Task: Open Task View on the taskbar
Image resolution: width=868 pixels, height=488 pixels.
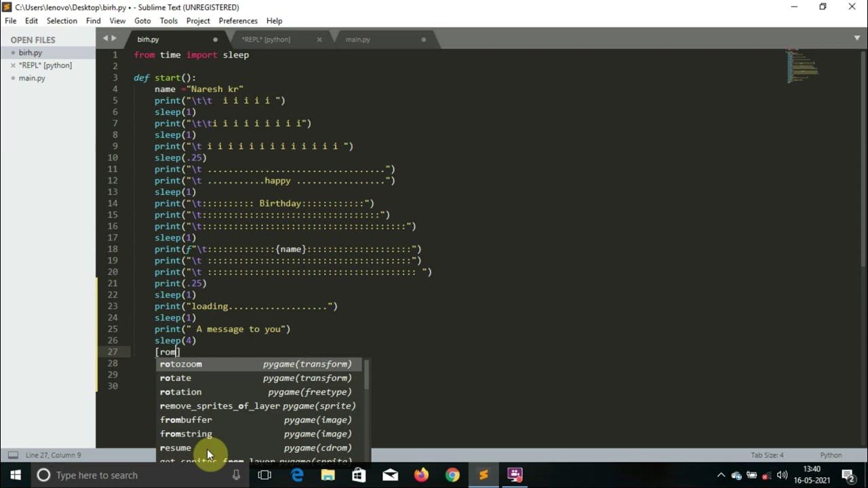Action: 264,475
